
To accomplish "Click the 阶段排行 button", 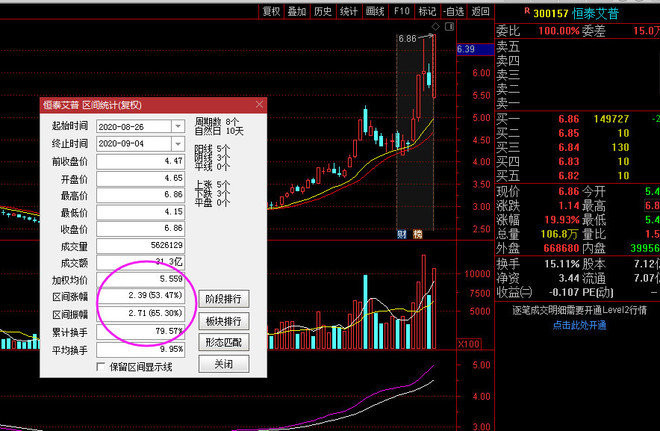I will (223, 299).
